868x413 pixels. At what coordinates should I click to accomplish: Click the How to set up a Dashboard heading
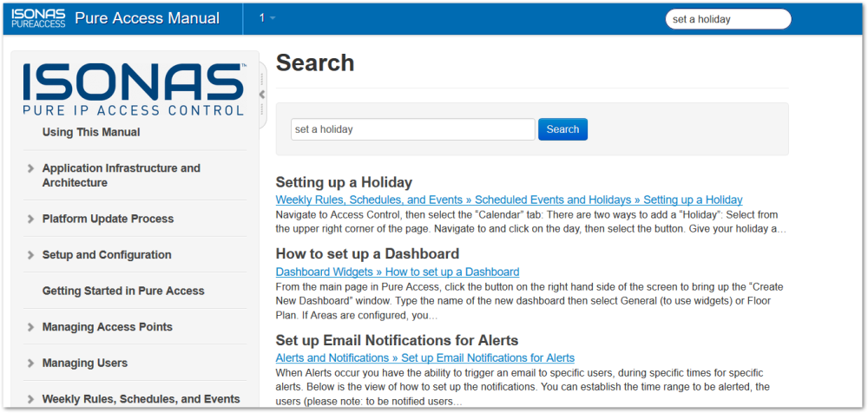[367, 253]
